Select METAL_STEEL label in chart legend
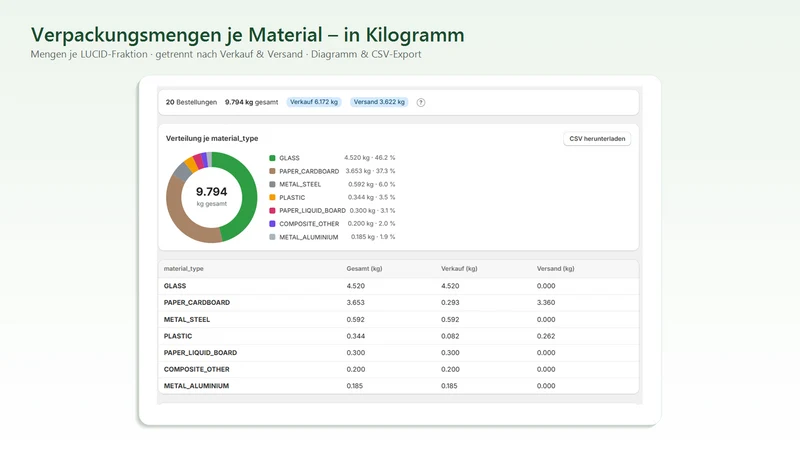Image resolution: width=800 pixels, height=450 pixels. 300,184
